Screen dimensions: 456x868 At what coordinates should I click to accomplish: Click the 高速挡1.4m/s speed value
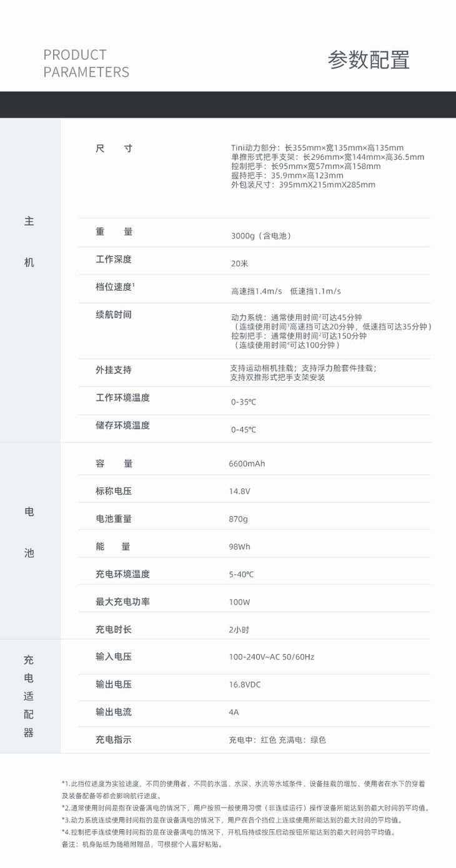click(x=257, y=291)
